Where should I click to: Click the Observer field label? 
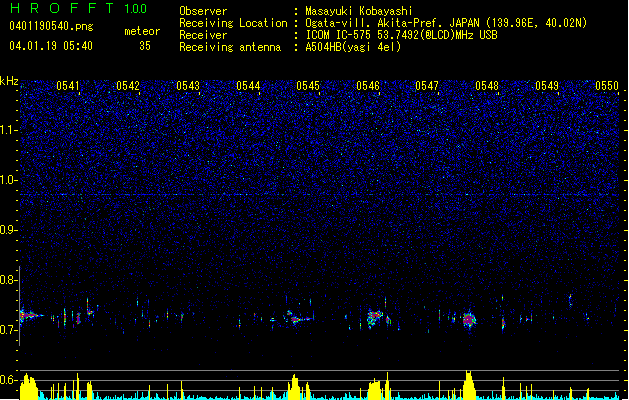coord(203,11)
